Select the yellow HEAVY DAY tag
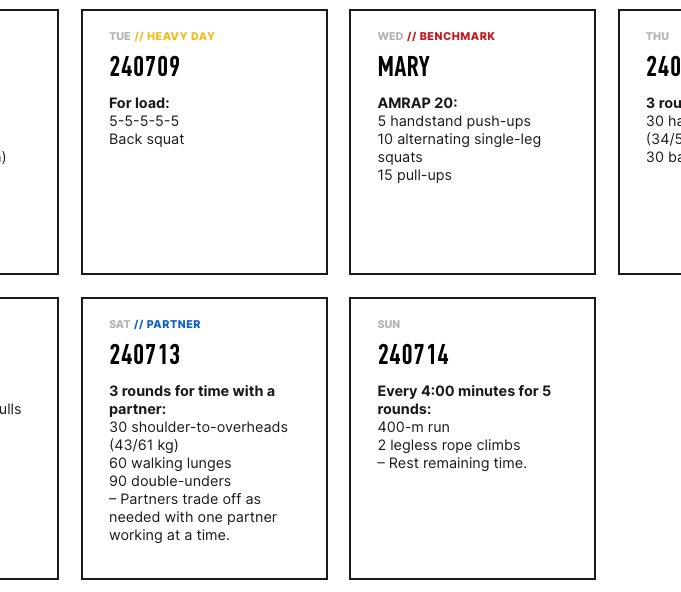 point(175,36)
